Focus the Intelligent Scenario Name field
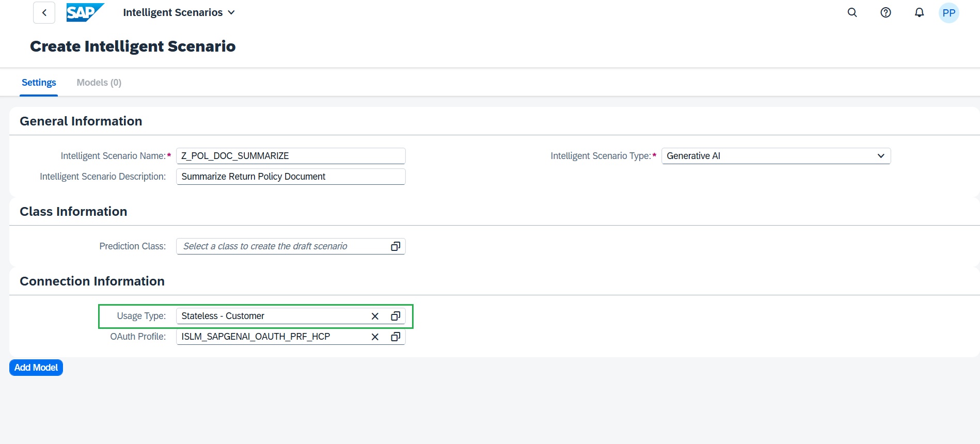 291,156
